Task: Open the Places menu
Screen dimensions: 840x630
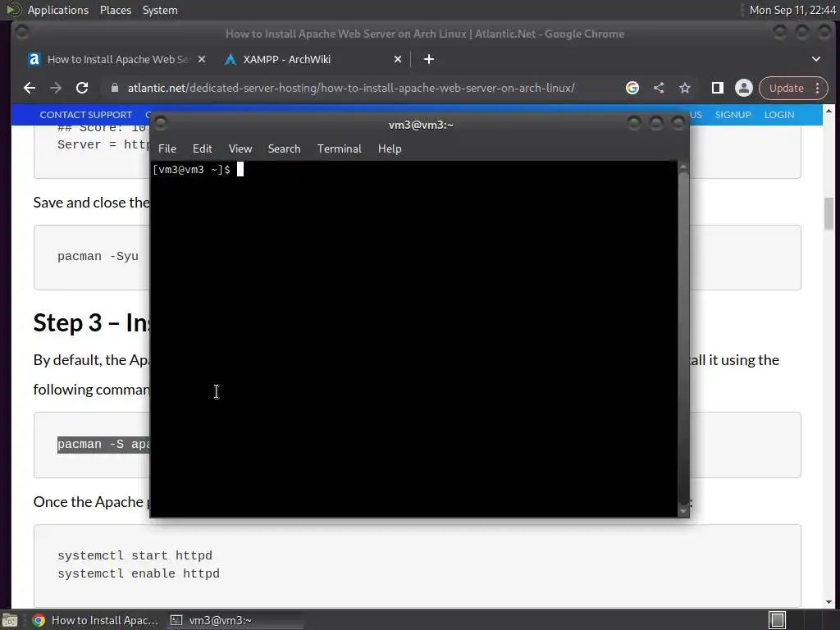Action: (115, 10)
